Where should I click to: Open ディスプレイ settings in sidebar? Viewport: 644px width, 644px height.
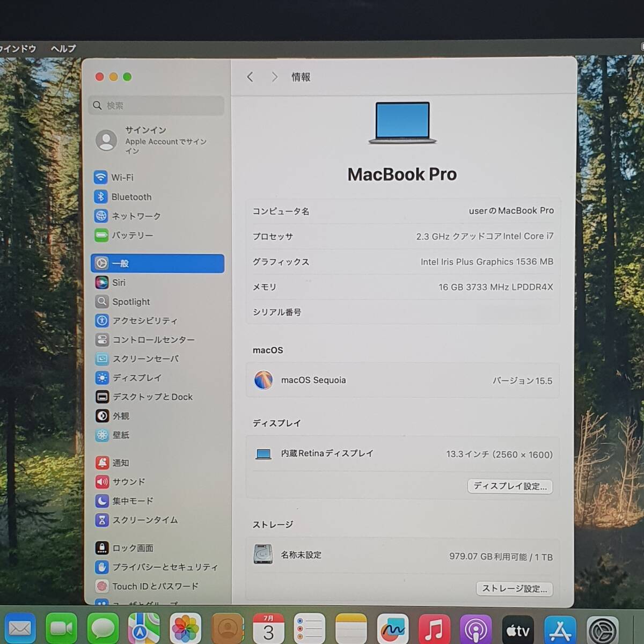(129, 378)
